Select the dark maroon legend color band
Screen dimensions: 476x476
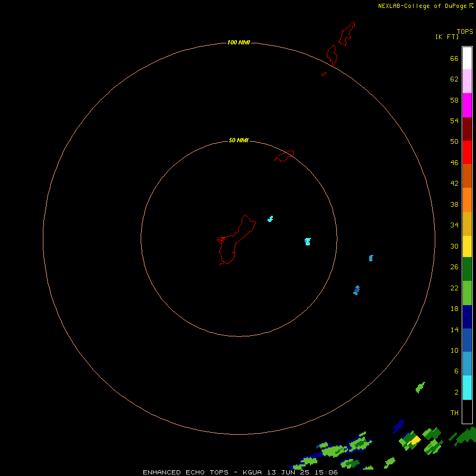[467, 129]
